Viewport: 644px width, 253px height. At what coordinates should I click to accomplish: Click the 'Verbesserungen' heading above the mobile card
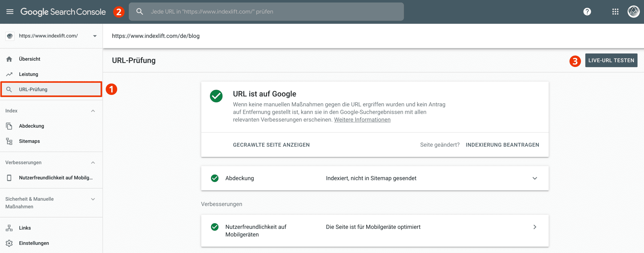(x=221, y=204)
